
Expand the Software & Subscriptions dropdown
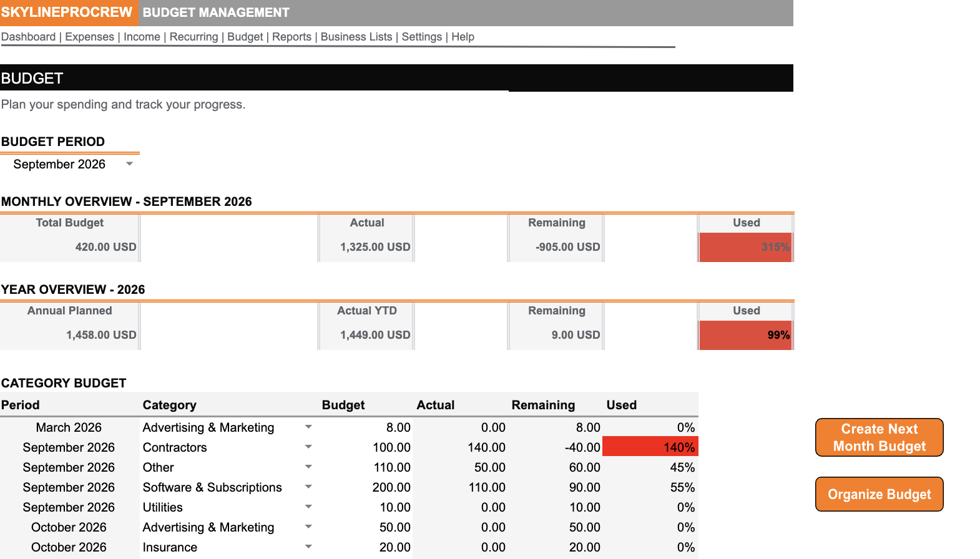308,487
